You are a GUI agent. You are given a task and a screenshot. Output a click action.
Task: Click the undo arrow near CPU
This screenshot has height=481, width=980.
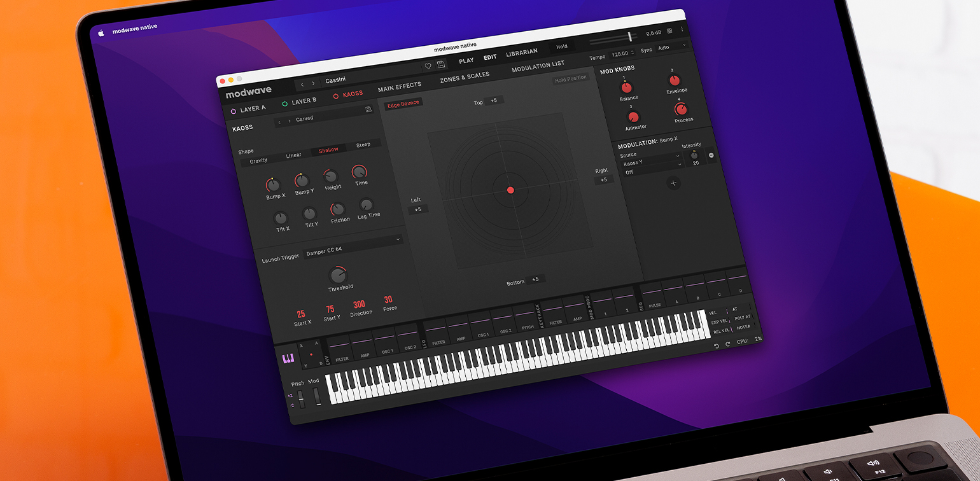(716, 345)
